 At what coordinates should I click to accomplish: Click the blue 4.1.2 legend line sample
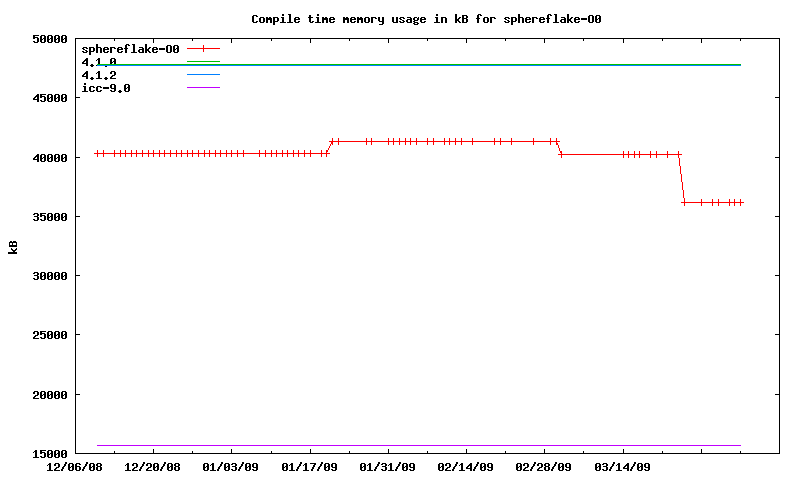pos(203,75)
